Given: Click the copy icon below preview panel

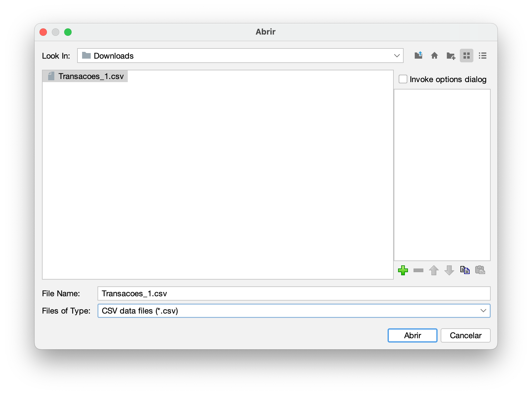Looking at the screenshot, I should coord(465,270).
